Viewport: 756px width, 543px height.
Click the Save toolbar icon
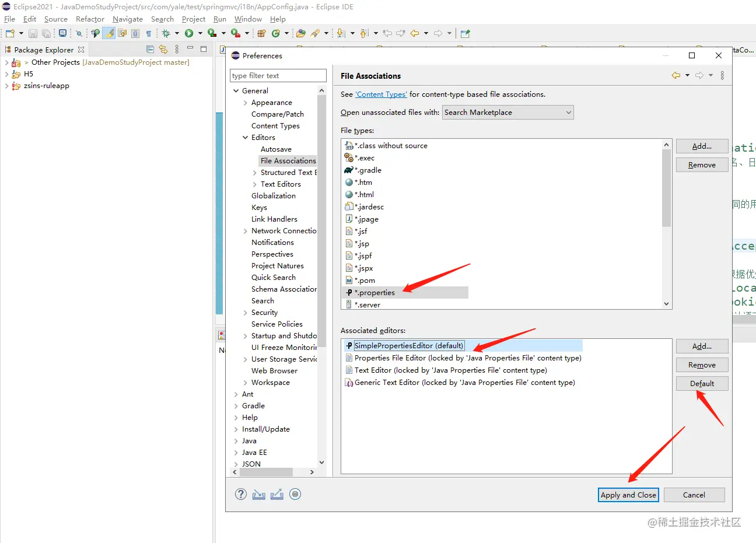33,33
